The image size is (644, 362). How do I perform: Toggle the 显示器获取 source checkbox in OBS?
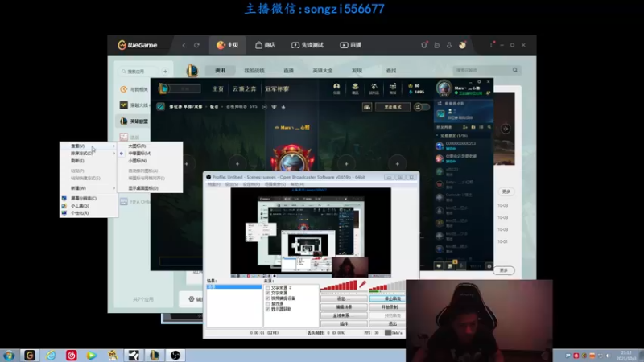coord(268,309)
